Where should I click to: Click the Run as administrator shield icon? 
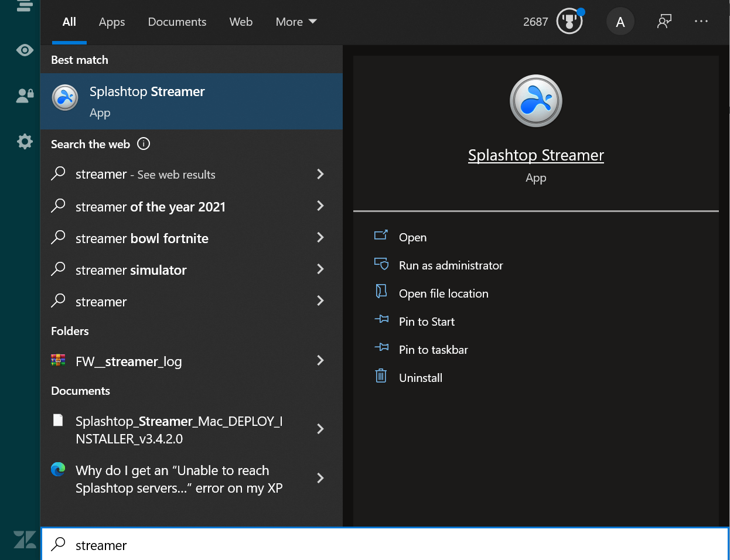(381, 264)
